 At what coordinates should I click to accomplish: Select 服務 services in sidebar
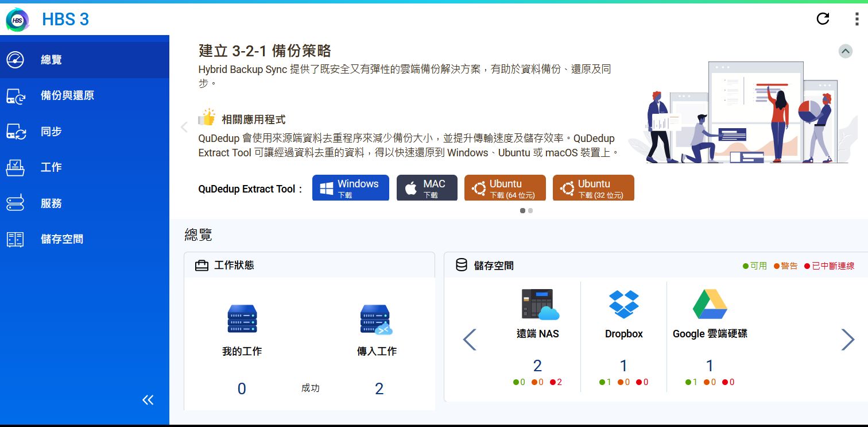pyautogui.click(x=84, y=203)
